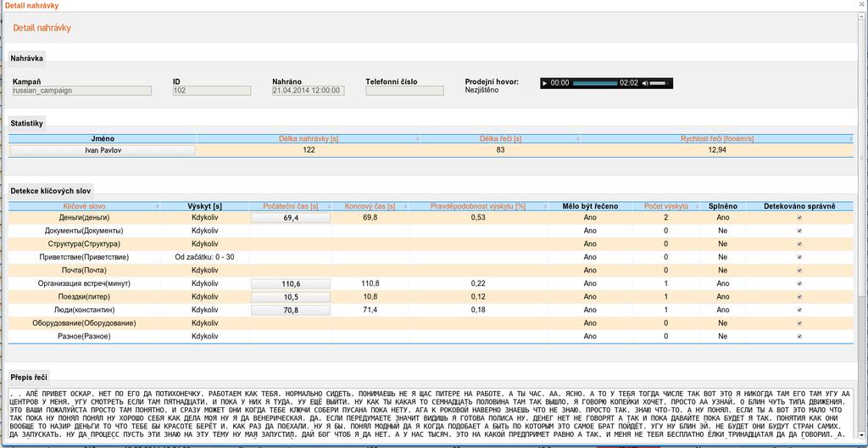
Task: Jump to start time 110,6
Action: (291, 284)
